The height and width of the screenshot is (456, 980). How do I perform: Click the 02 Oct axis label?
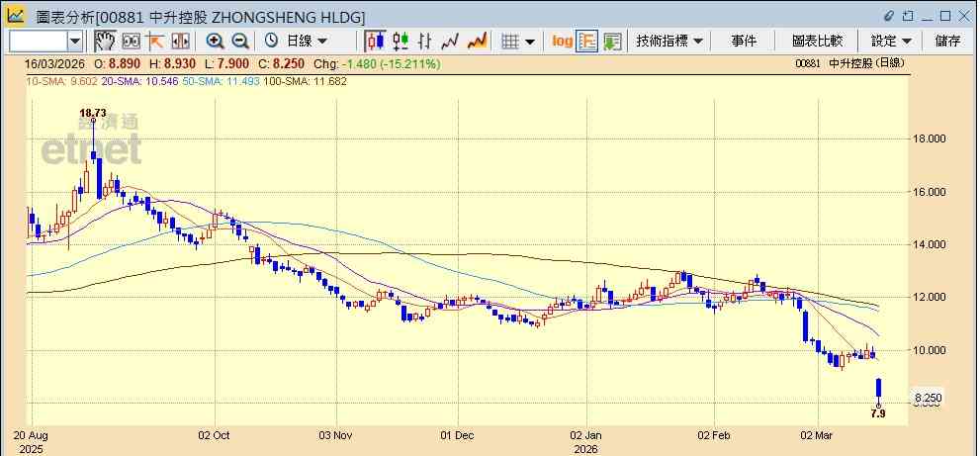tap(215, 435)
